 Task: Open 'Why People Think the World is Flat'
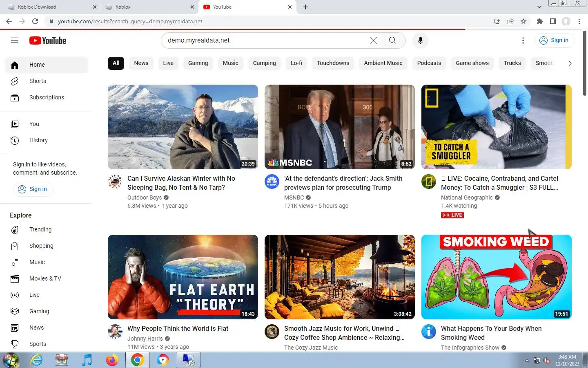click(178, 328)
